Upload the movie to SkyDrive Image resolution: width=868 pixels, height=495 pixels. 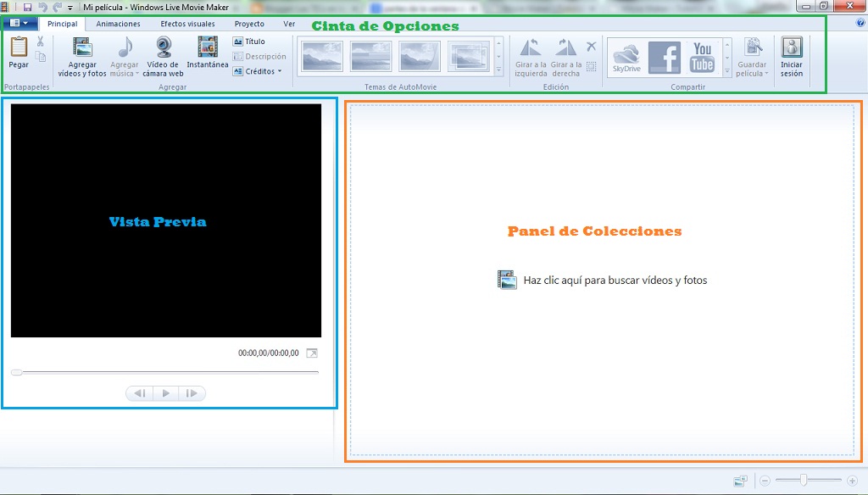(626, 57)
